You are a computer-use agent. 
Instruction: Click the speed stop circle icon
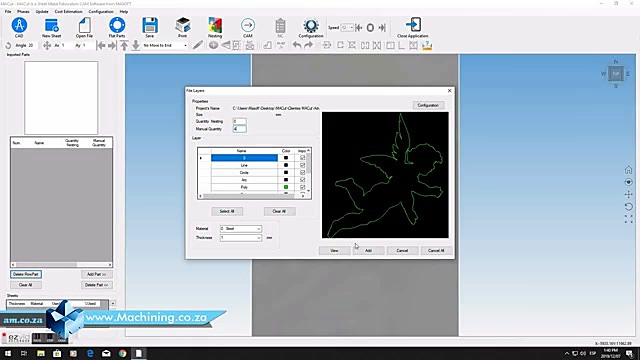[x=370, y=28]
